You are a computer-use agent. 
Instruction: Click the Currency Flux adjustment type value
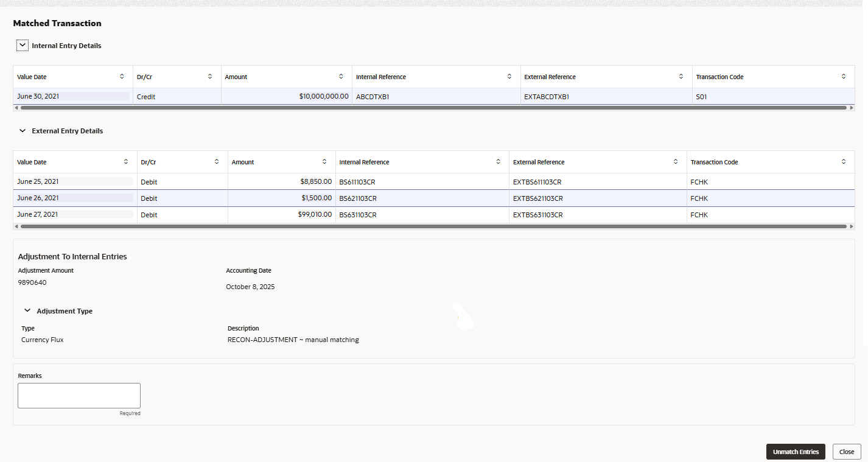point(43,340)
